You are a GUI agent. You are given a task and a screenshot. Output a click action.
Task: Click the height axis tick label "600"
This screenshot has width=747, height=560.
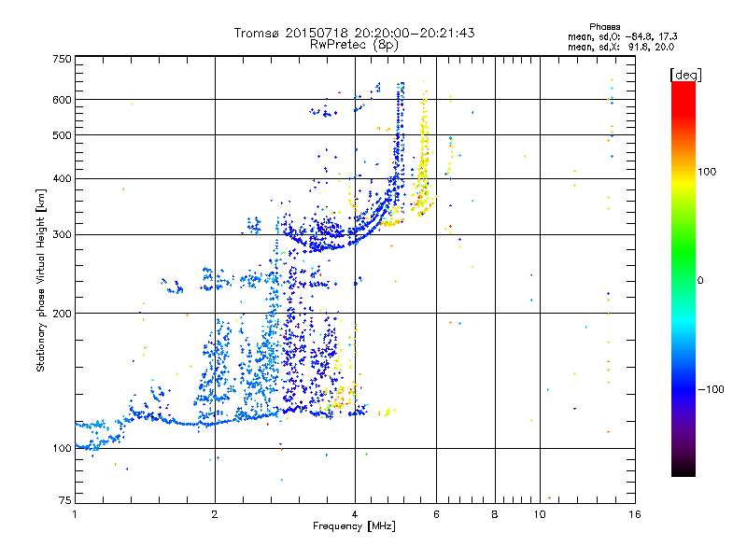[x=62, y=100]
